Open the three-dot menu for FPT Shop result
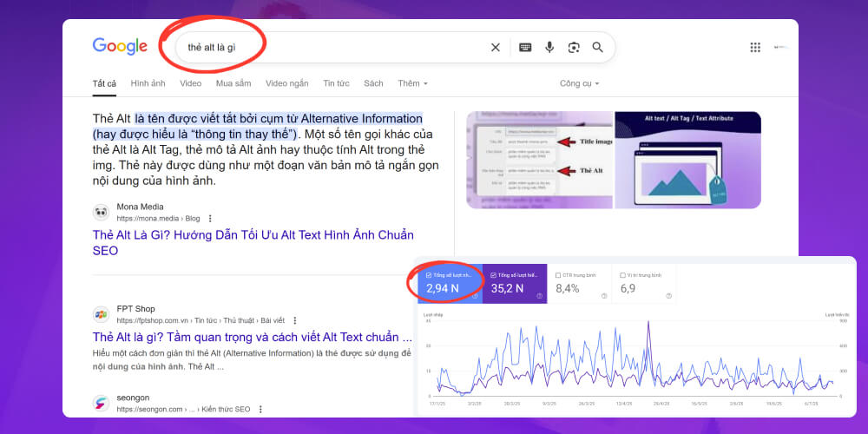The width and height of the screenshot is (868, 434). [295, 320]
